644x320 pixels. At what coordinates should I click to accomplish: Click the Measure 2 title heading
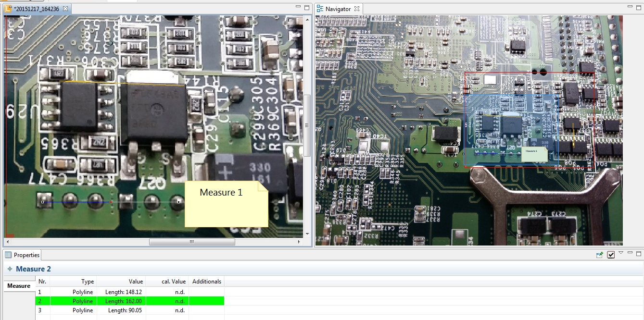point(33,269)
